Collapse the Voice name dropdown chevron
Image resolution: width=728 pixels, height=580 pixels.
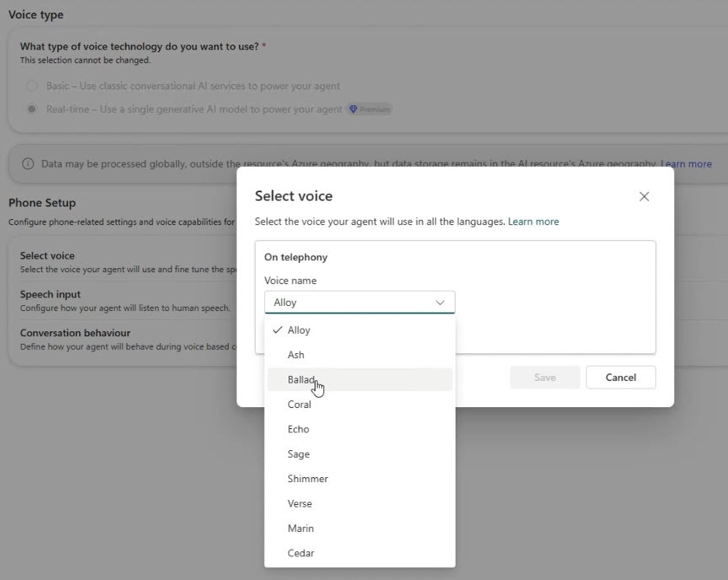439,303
